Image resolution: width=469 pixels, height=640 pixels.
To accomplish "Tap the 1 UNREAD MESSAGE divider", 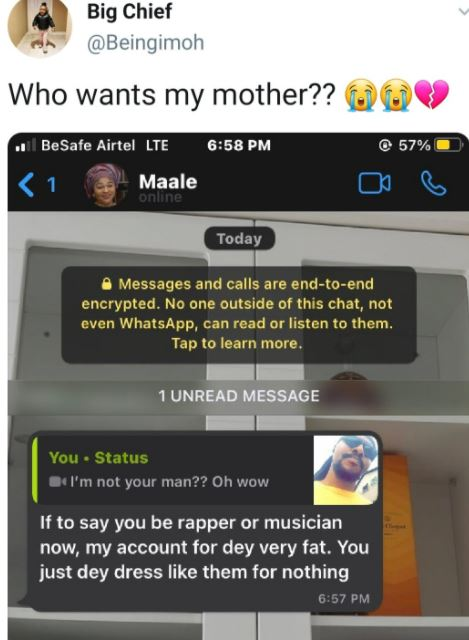I will point(239,396).
